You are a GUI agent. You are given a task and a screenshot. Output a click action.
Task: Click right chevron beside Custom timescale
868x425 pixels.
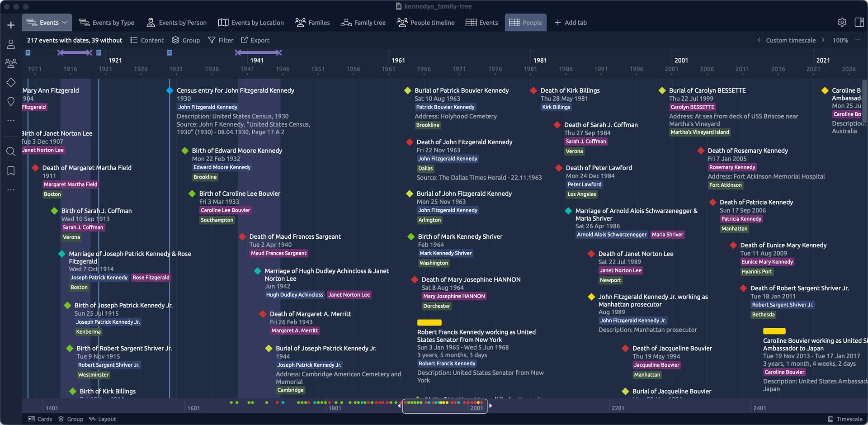tap(823, 40)
